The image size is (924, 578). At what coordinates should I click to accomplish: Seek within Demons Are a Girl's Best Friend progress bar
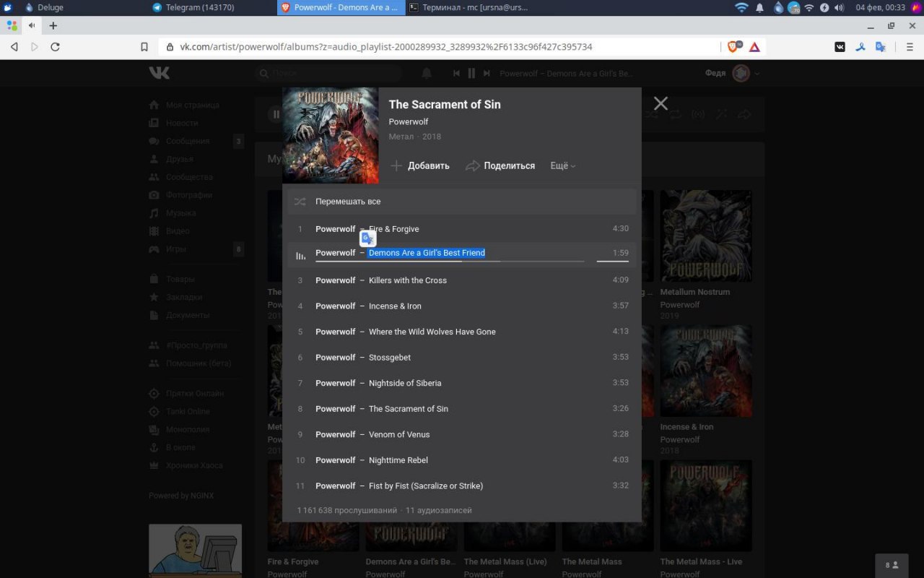pos(450,261)
